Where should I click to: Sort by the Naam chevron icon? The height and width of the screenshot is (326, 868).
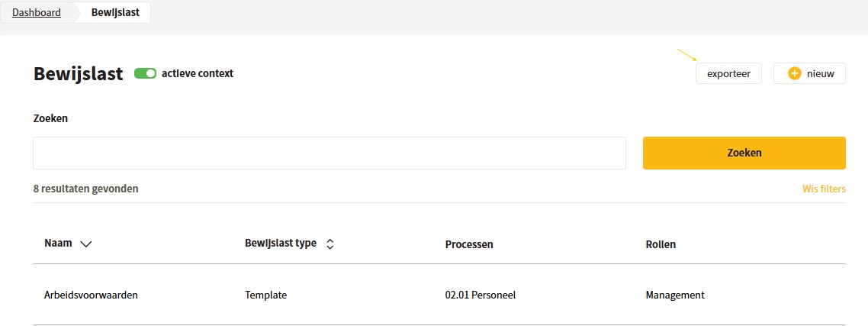[x=85, y=244]
